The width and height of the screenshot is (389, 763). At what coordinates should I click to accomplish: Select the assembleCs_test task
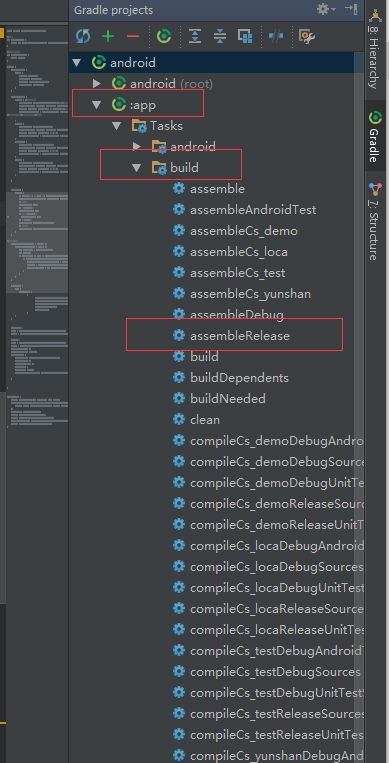pyautogui.click(x=238, y=272)
